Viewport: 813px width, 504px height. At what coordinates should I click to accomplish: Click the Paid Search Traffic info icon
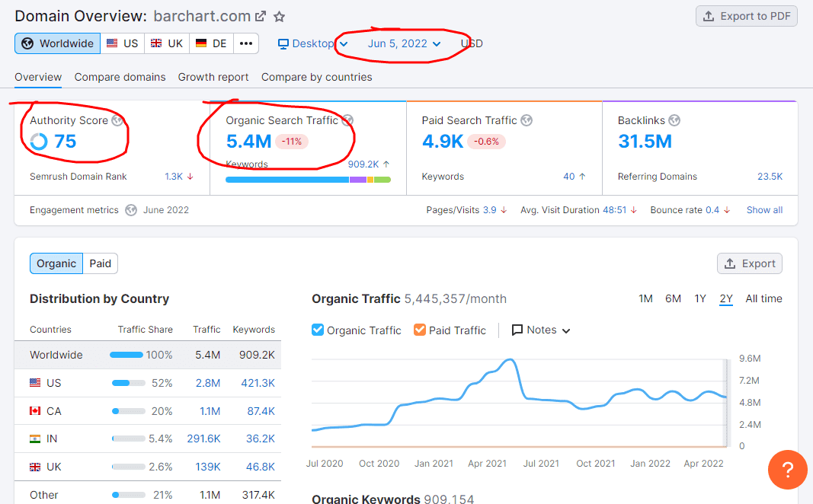[x=527, y=121]
